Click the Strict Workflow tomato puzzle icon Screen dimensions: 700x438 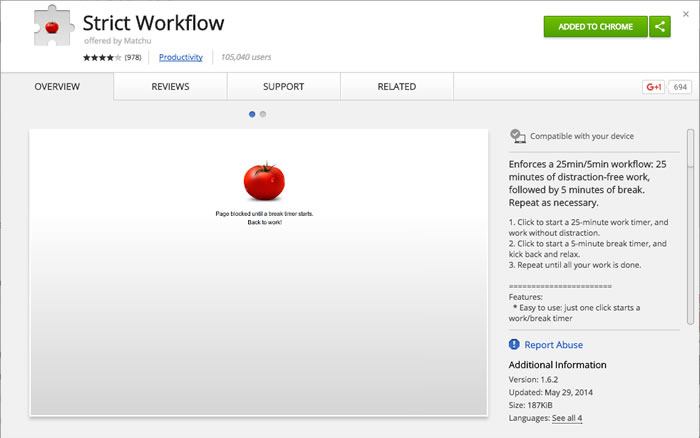coord(54,25)
